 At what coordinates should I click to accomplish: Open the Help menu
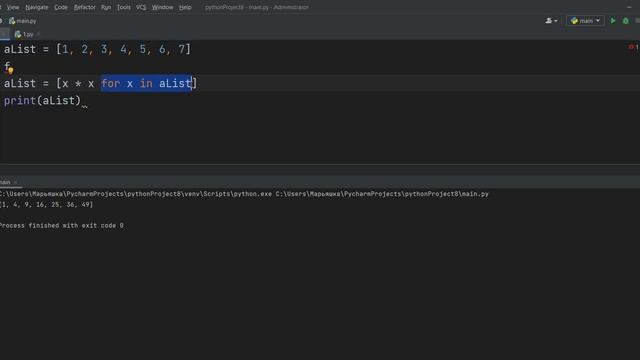[x=185, y=7]
